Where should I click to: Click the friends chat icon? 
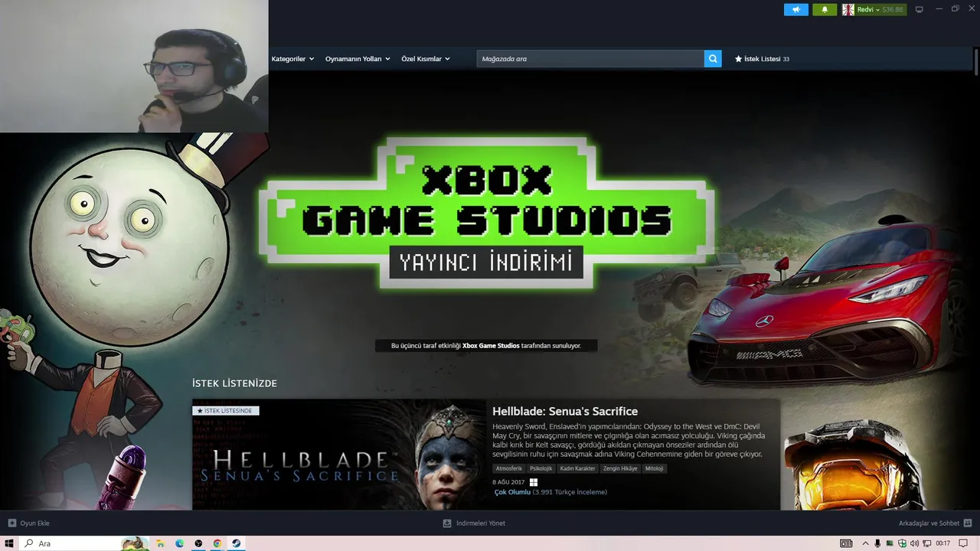click(x=968, y=523)
